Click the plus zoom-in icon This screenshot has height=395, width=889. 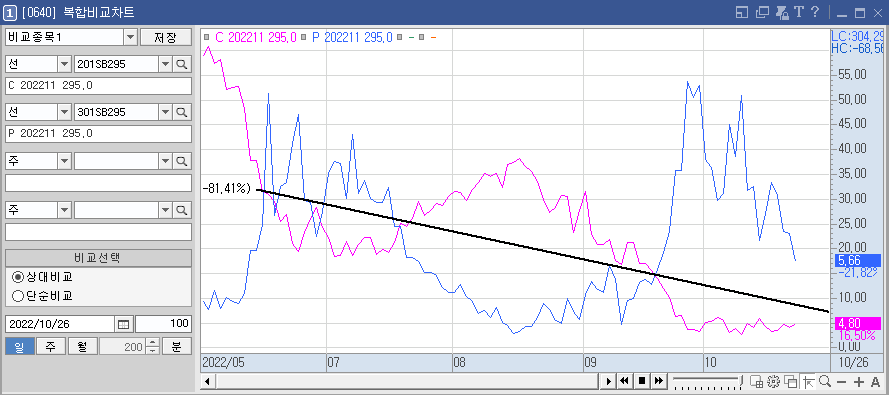[859, 381]
